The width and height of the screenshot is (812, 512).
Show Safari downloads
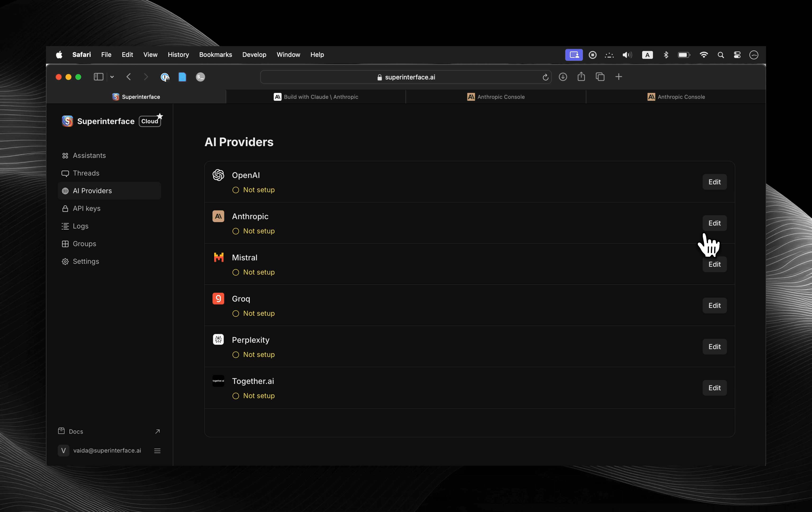(x=563, y=77)
